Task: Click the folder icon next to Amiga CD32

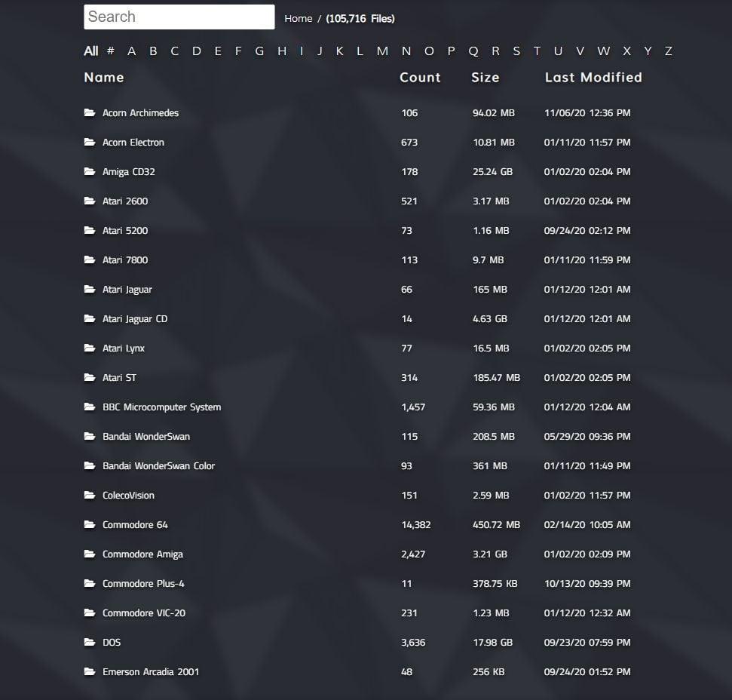Action: (x=89, y=171)
